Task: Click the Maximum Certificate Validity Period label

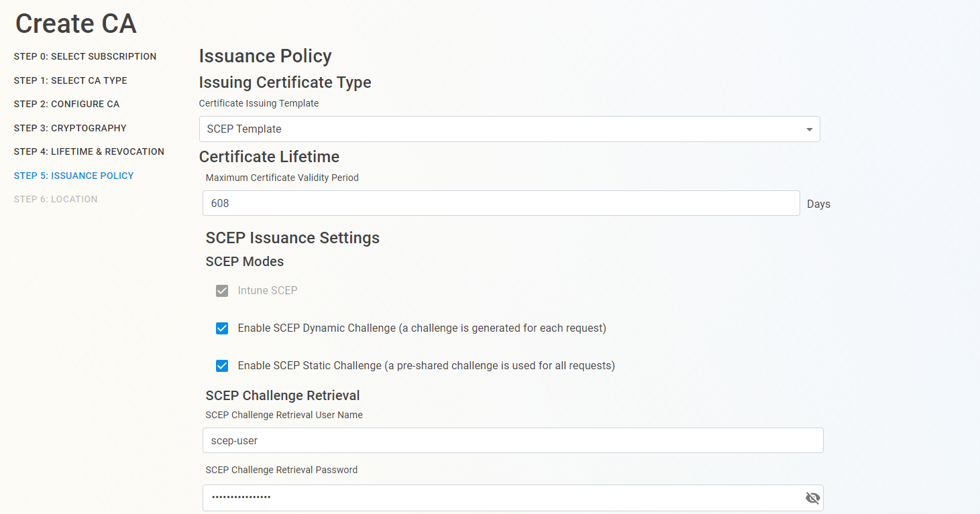Action: point(282,178)
